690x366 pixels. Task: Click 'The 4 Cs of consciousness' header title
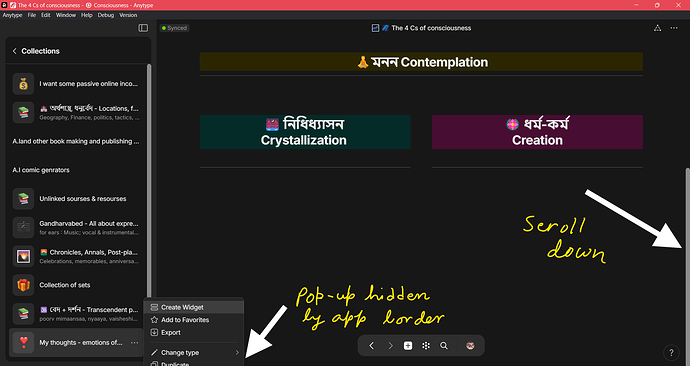coord(431,28)
